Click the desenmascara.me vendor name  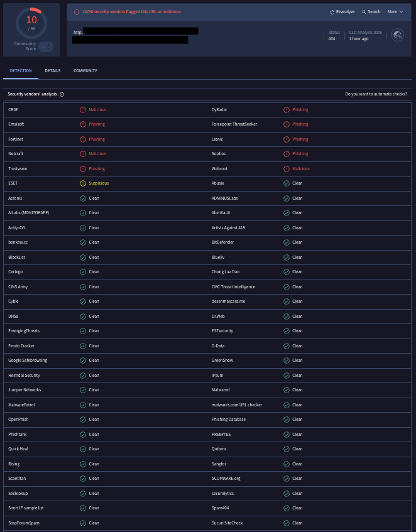pos(228,301)
